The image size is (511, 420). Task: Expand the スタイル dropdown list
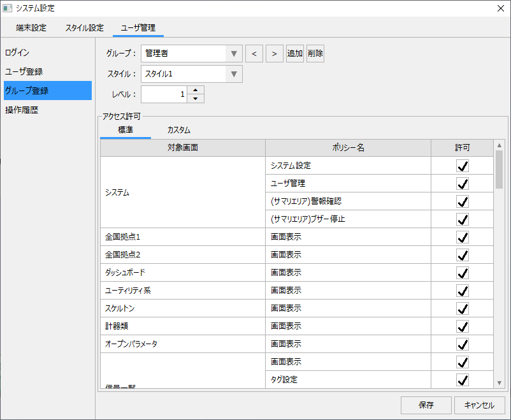pos(234,74)
